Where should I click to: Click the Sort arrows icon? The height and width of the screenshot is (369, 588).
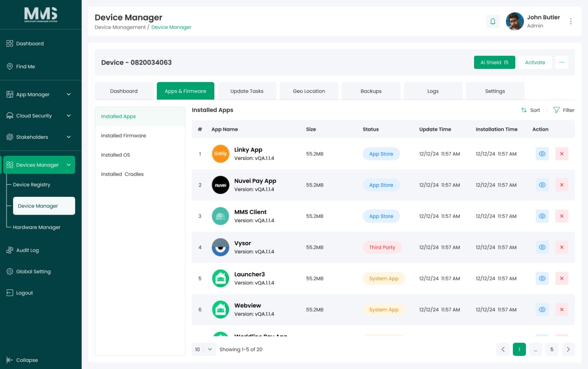pyautogui.click(x=524, y=110)
